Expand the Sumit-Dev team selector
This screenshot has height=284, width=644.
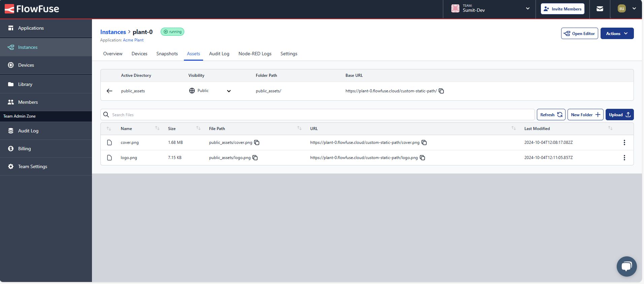489,9
